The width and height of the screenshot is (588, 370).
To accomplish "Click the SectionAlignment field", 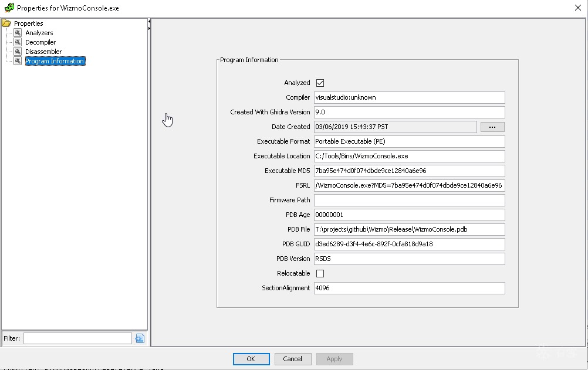I will pyautogui.click(x=410, y=288).
